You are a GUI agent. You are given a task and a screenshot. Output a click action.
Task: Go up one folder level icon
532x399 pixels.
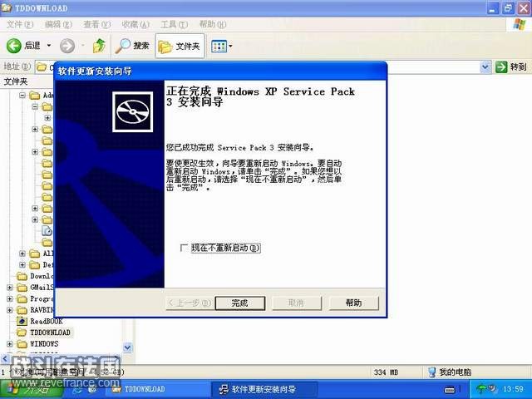pos(99,46)
